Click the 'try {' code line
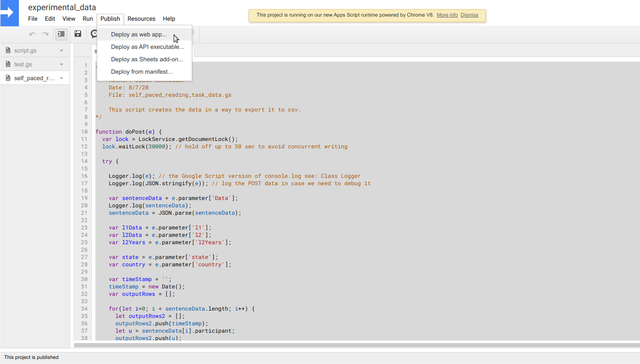The image size is (640, 364). (x=111, y=161)
